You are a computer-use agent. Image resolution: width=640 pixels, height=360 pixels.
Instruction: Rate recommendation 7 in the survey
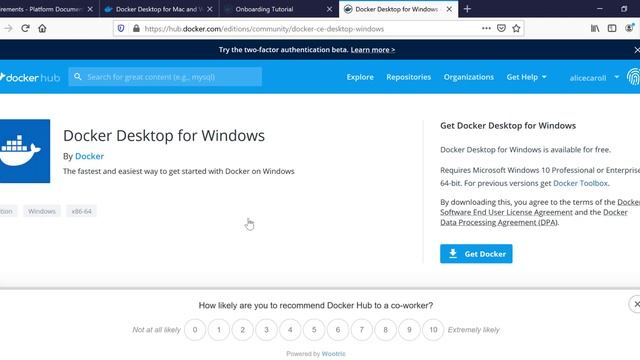(362, 330)
